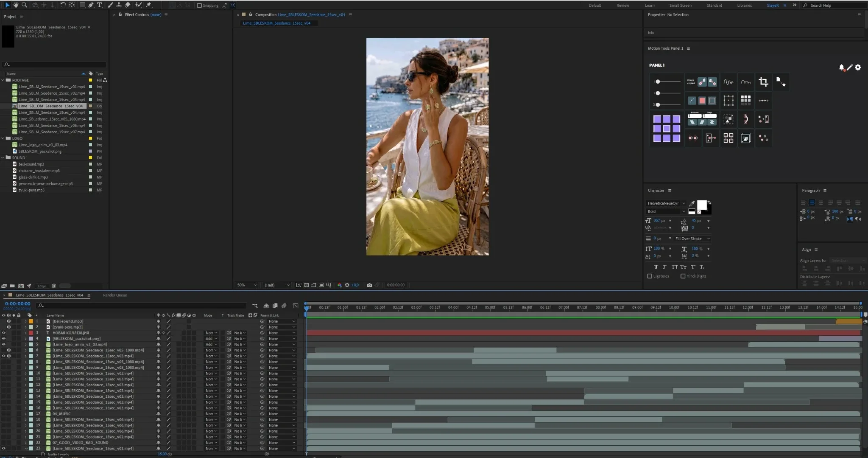Image resolution: width=868 pixels, height=458 pixels.
Task: Mute audio of bell-sound.mp3 layer
Action: tap(8, 321)
